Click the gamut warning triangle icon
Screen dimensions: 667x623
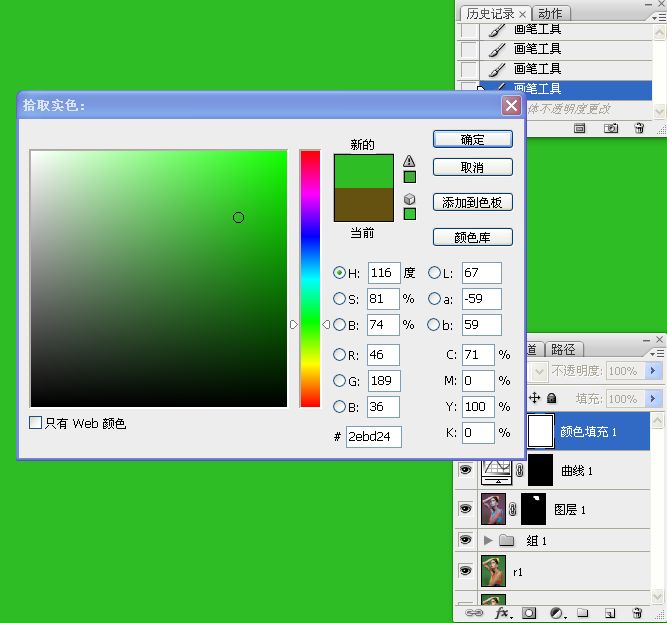[x=409, y=161]
